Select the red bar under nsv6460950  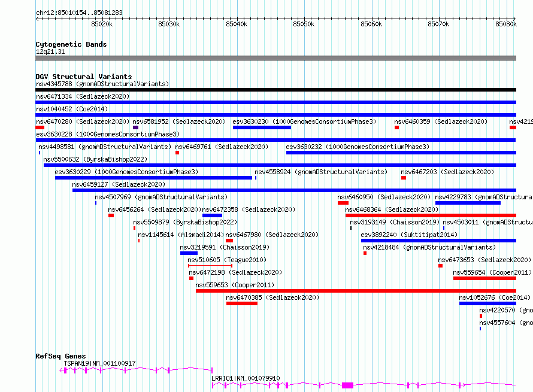pos(343,203)
